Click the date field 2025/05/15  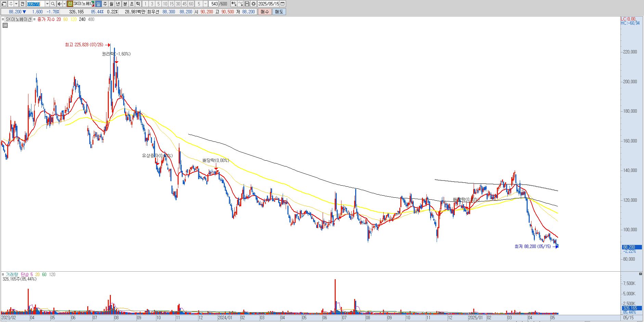269,4
